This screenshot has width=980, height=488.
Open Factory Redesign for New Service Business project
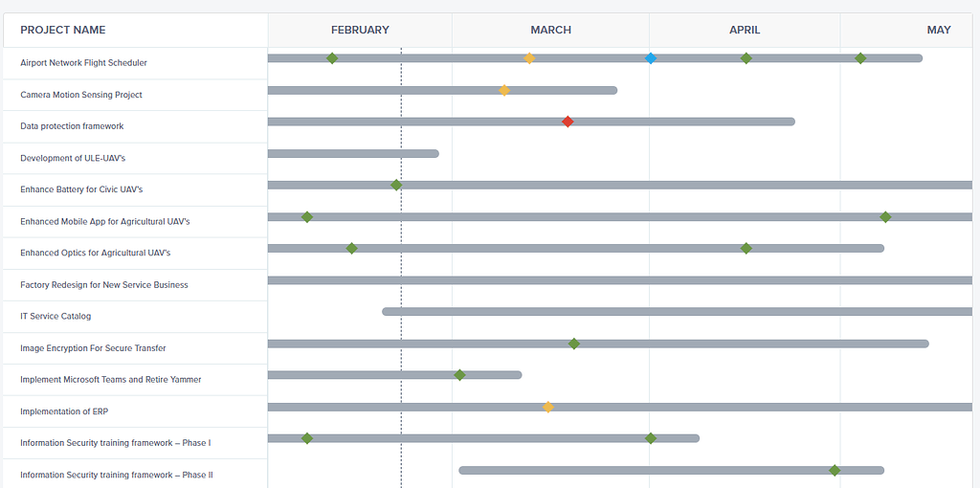pos(103,285)
